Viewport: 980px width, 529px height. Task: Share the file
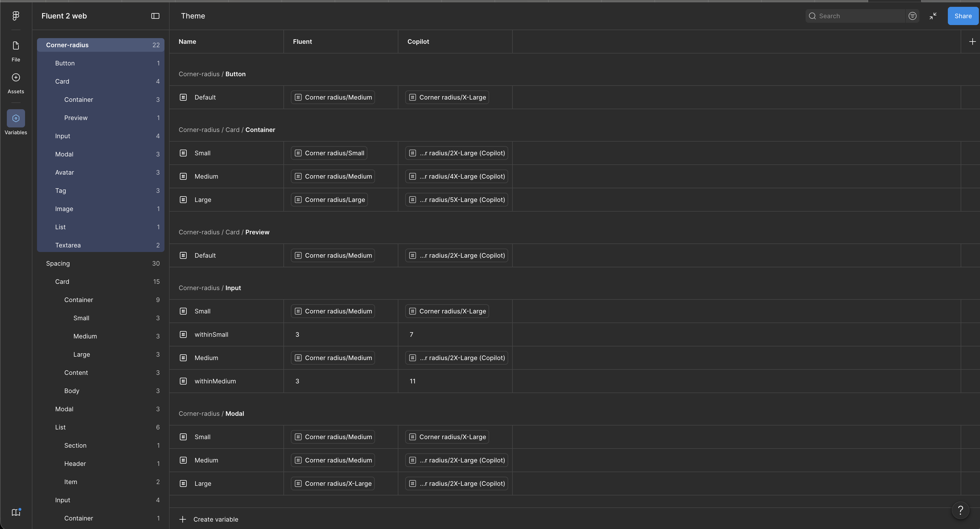pyautogui.click(x=963, y=16)
